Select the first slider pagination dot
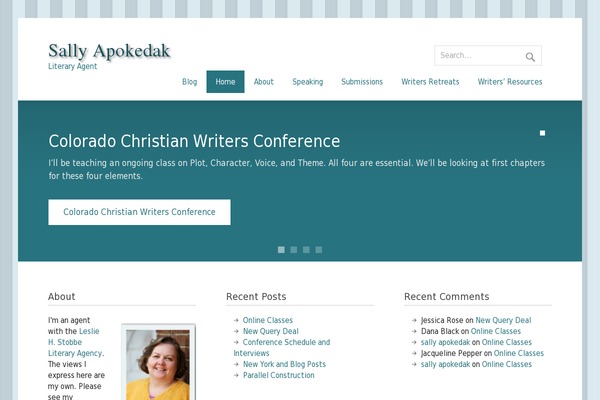This screenshot has width=600, height=400. pos(281,250)
